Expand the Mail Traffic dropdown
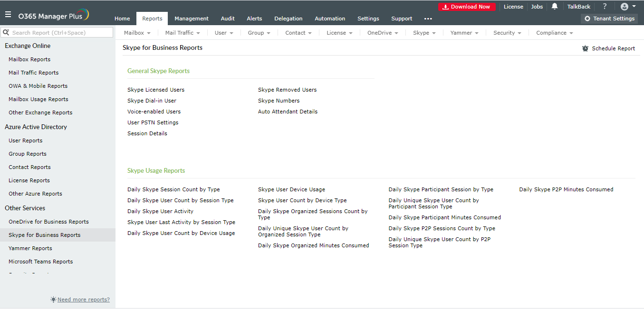This screenshot has width=644, height=309. click(x=183, y=33)
